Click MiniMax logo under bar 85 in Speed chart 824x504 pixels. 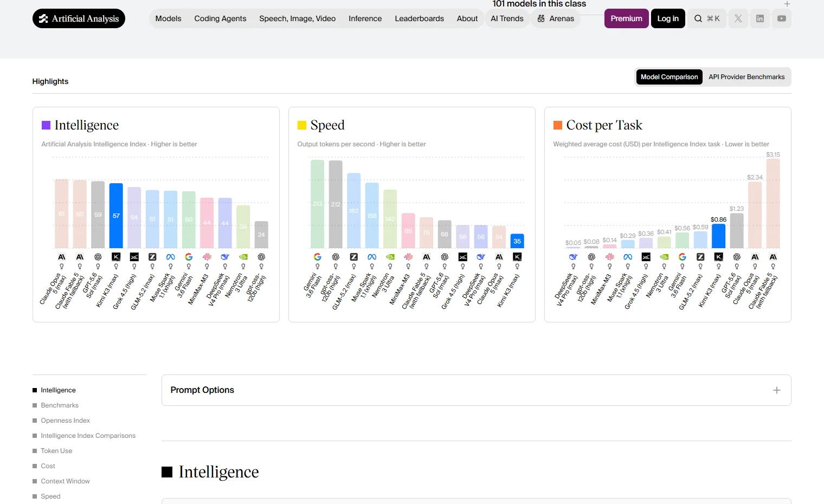pyautogui.click(x=408, y=257)
